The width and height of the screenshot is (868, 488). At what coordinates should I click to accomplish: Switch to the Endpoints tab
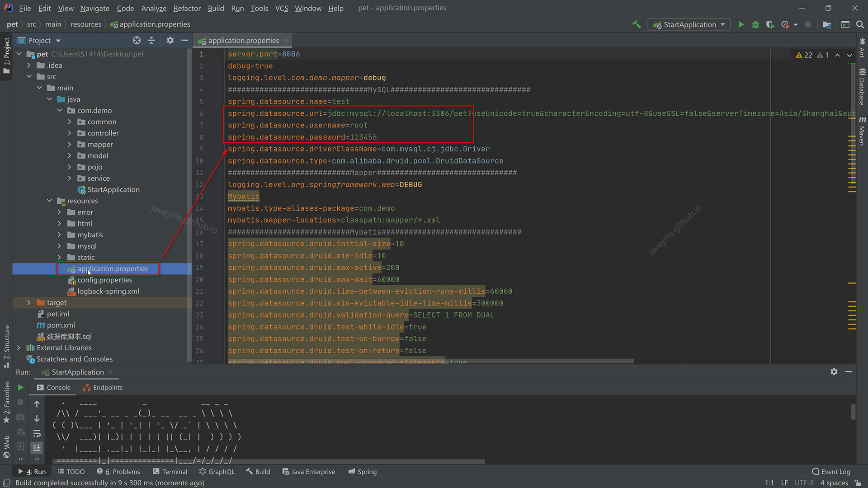[103, 387]
